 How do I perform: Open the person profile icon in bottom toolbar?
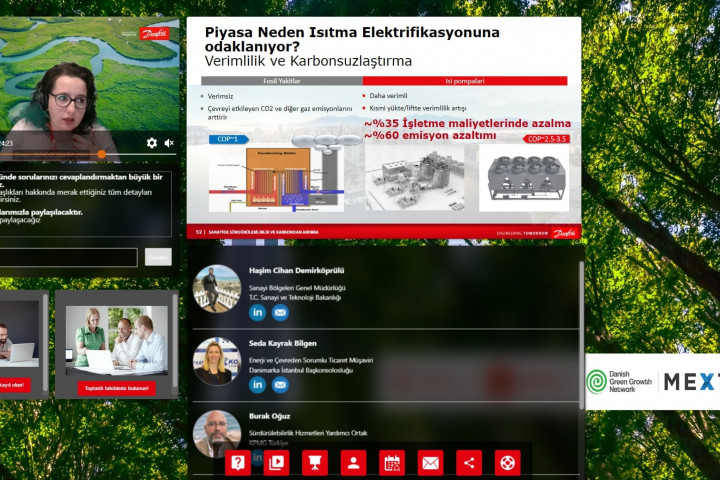pos(354,463)
